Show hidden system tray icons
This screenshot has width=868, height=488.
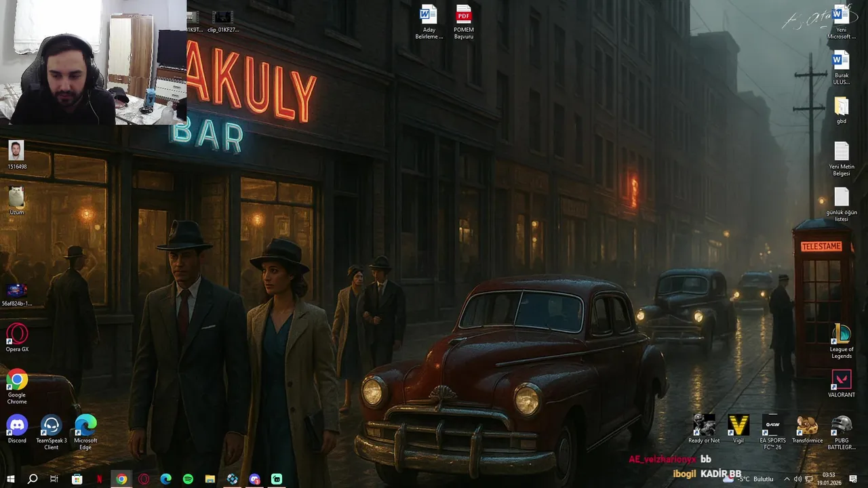coord(787,479)
